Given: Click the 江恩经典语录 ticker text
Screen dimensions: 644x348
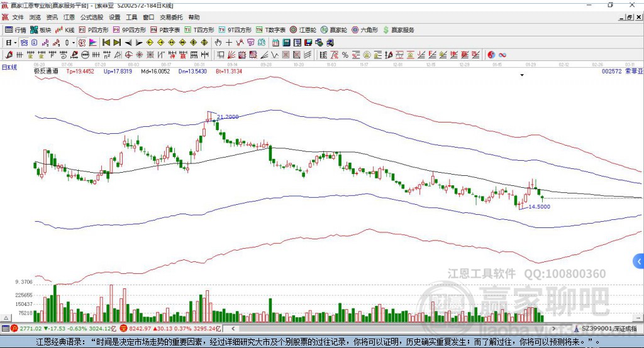Looking at the screenshot, I should point(318,342).
